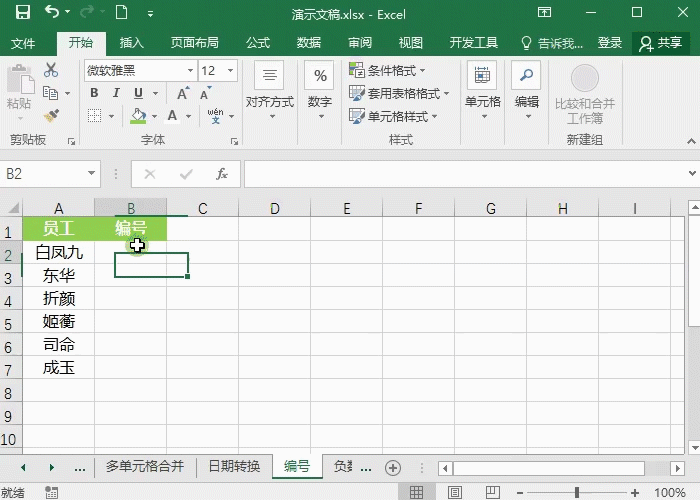Toggle Bold formatting
This screenshot has width=700, height=500.
[94, 93]
